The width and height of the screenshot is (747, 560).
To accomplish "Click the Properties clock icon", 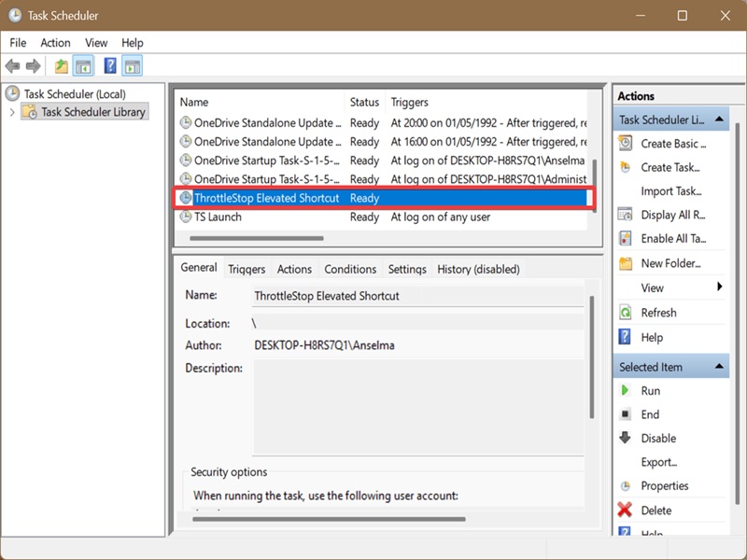I will click(x=625, y=485).
